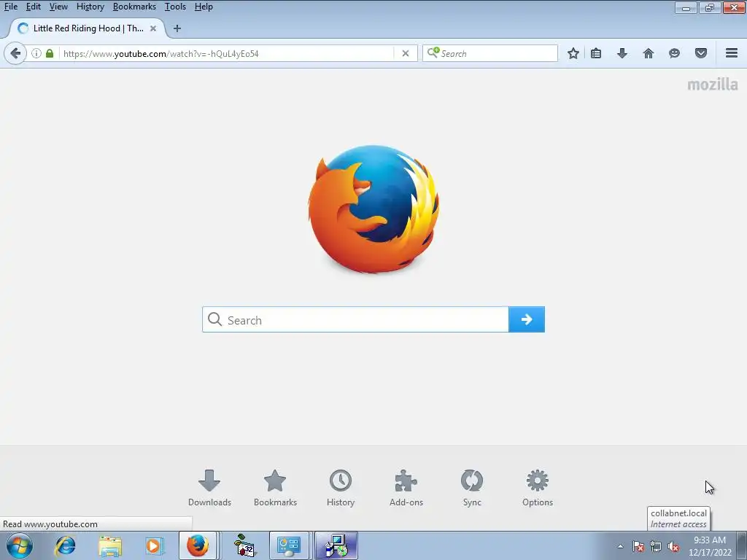This screenshot has height=560, width=747.
Task: Open the Help menu
Action: 204,7
